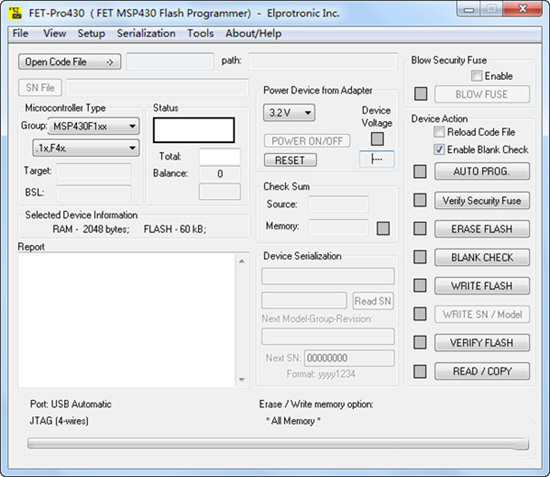
Task: Click status indicator beside AUTO PROG. button
Action: (420, 172)
